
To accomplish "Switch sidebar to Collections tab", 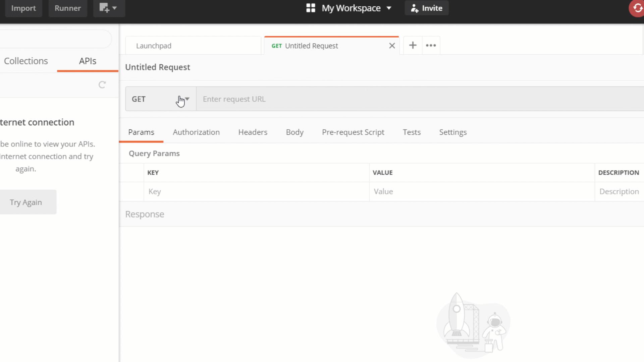I will click(26, 61).
